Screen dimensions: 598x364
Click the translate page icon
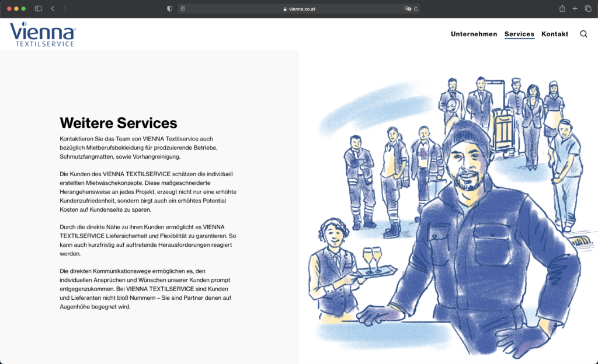[408, 9]
